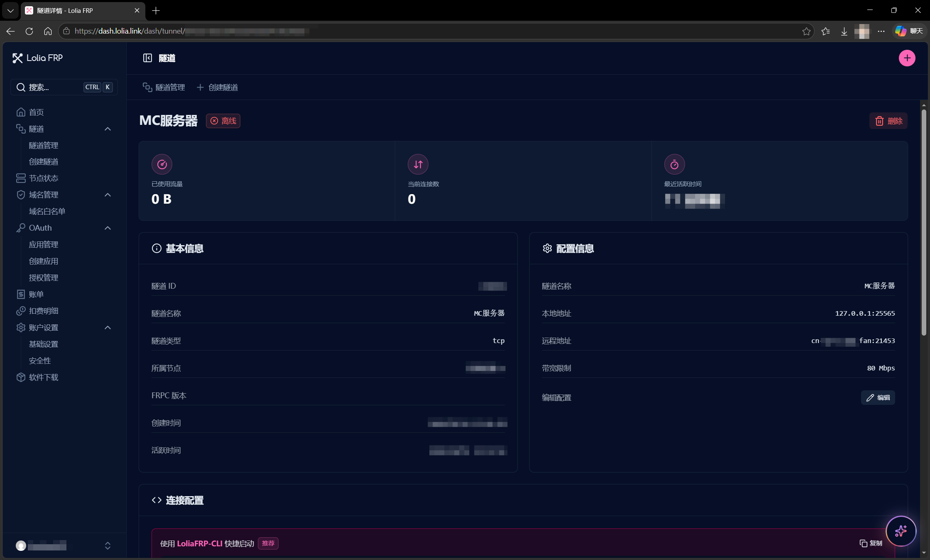Add page to favorites with star icon
Image resolution: width=930 pixels, height=560 pixels.
tap(806, 31)
